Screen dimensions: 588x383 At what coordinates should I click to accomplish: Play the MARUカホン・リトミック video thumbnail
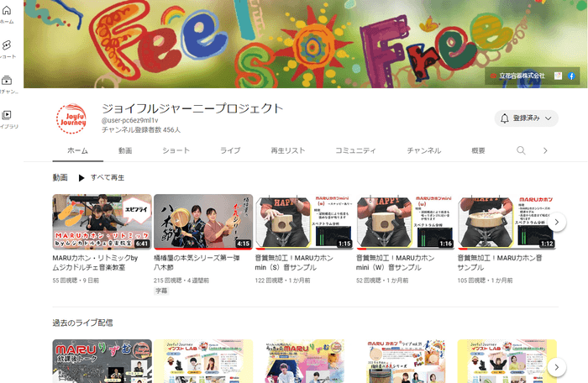tap(102, 222)
